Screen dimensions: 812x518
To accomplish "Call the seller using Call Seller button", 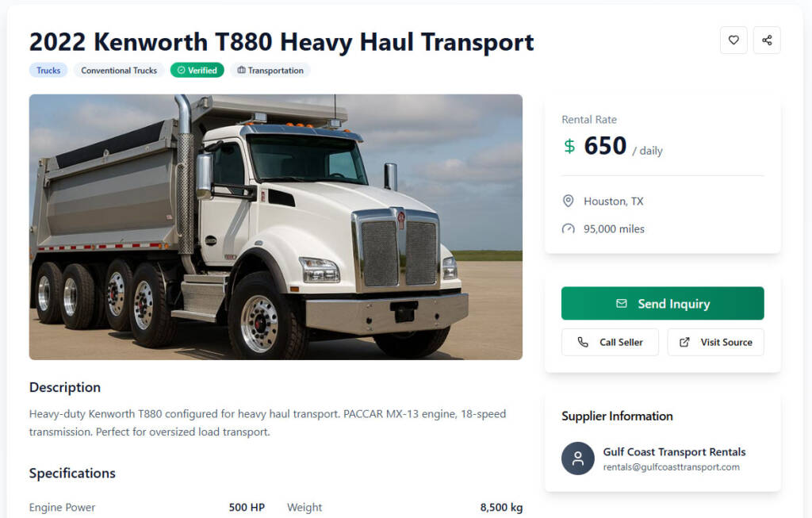I will point(610,342).
